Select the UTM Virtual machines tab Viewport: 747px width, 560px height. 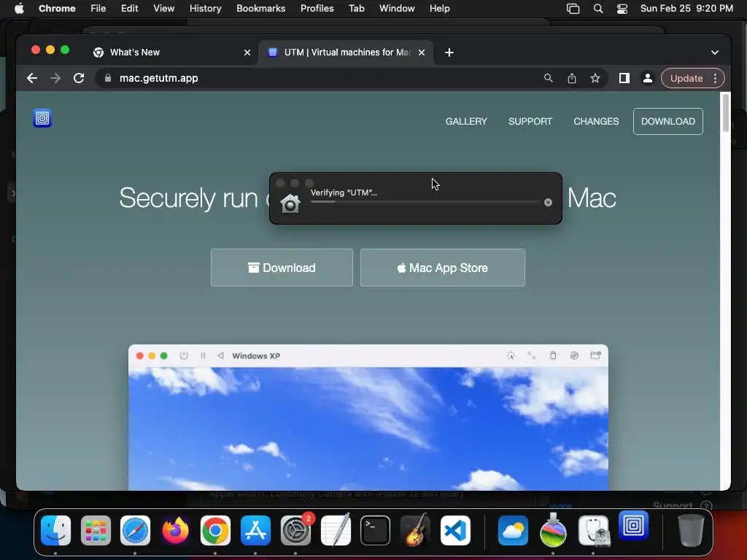pos(347,52)
